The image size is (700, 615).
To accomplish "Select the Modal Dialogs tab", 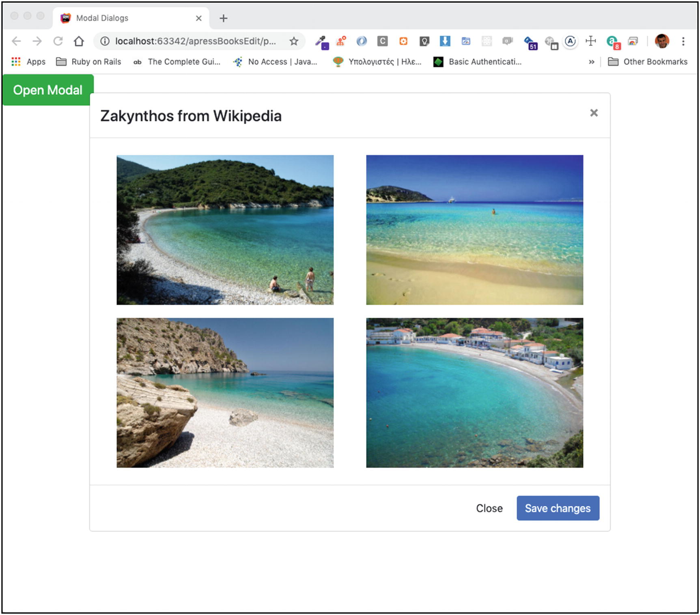I will pyautogui.click(x=122, y=18).
